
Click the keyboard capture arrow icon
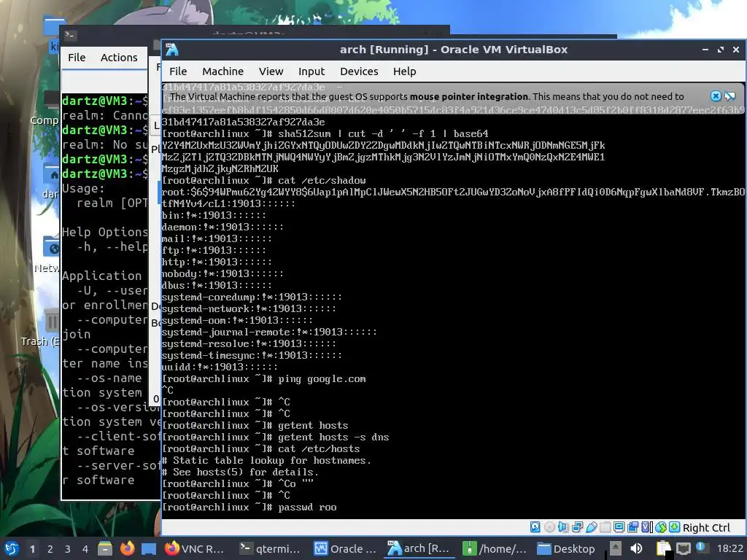pyautogui.click(x=675, y=527)
